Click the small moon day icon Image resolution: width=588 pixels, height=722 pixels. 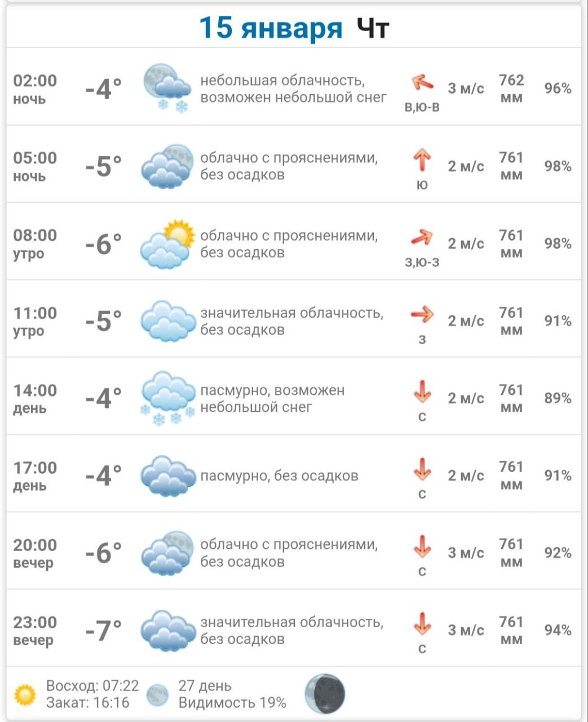[x=157, y=694]
